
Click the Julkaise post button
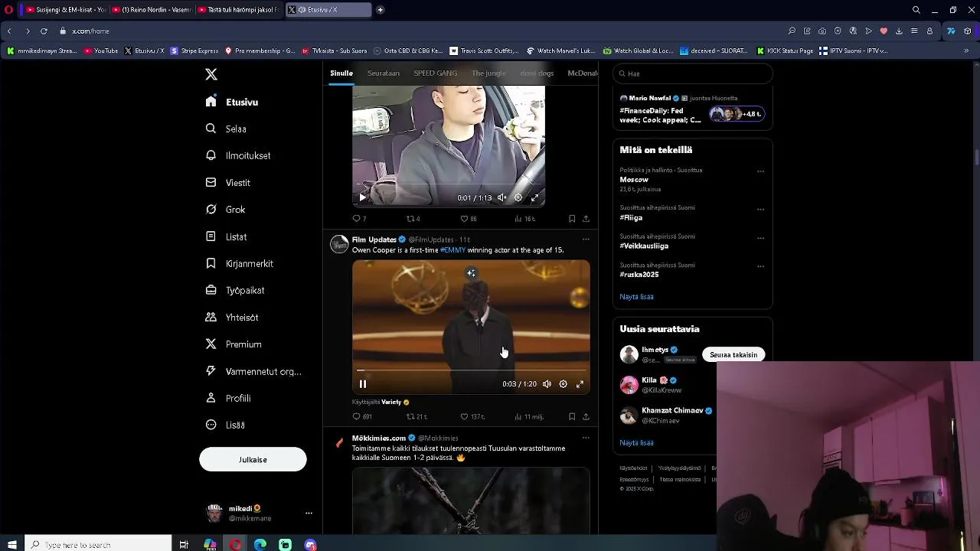[x=253, y=459]
